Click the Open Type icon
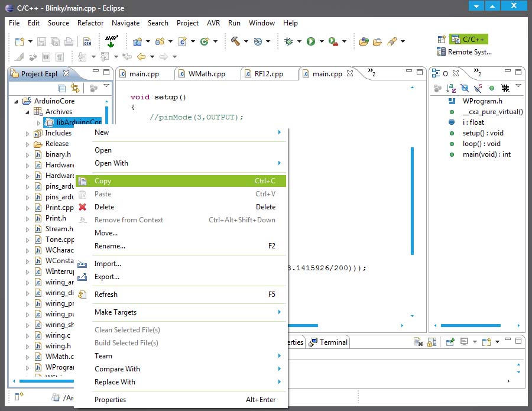Image resolution: width=532 pixels, height=411 pixels. 364,41
